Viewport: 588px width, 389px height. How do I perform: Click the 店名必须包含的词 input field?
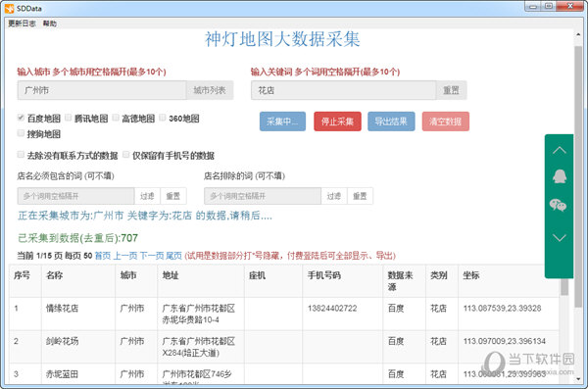pos(75,196)
